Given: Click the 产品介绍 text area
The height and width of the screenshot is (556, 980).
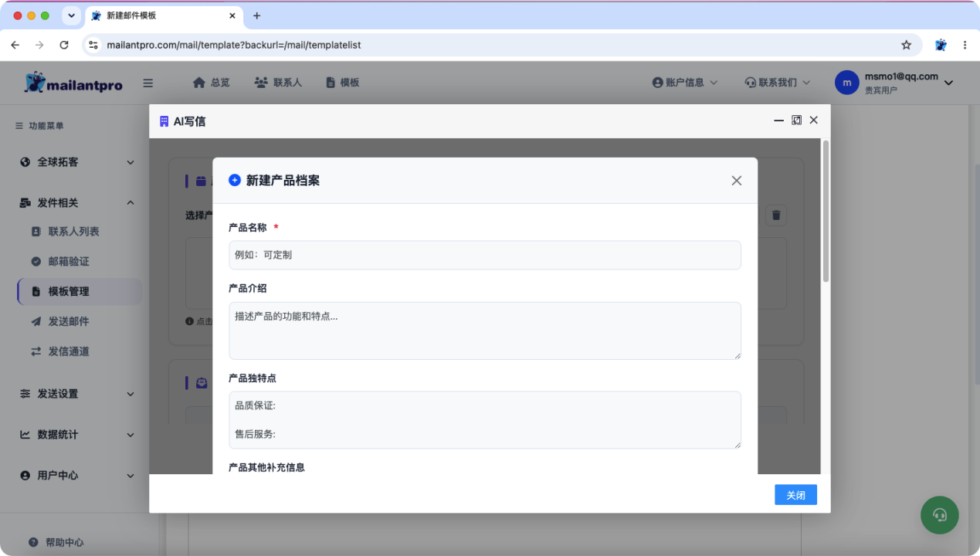Looking at the screenshot, I should click(x=485, y=331).
